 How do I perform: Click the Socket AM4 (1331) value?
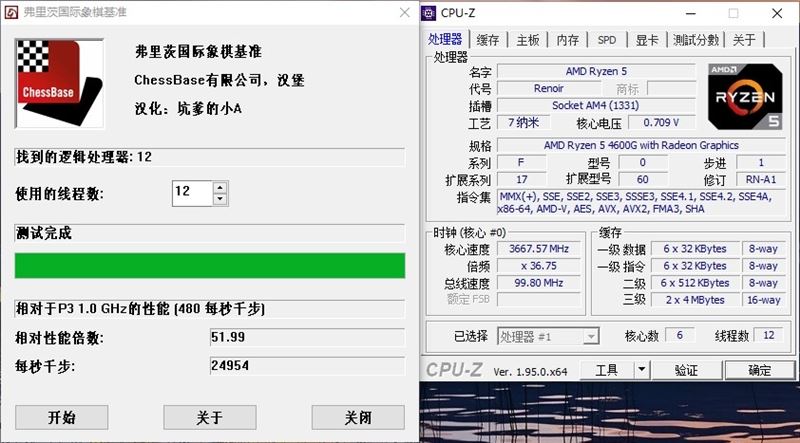(596, 106)
